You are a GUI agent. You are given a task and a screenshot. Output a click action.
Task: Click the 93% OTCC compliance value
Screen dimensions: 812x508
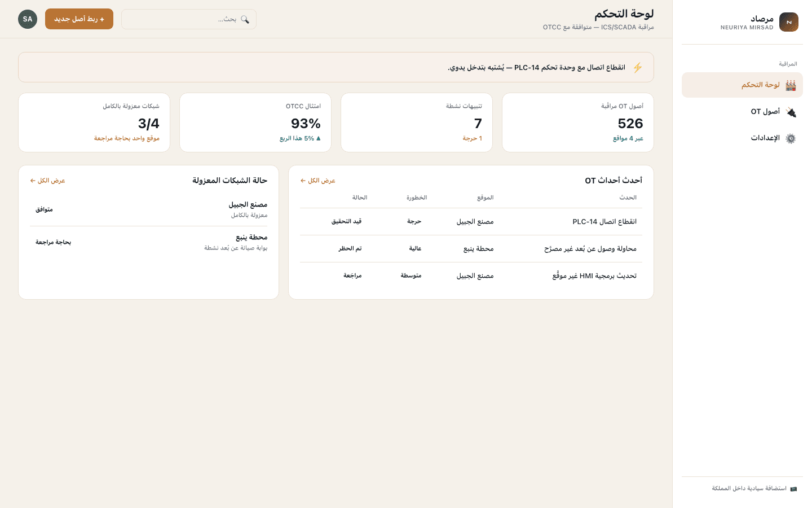point(306,124)
